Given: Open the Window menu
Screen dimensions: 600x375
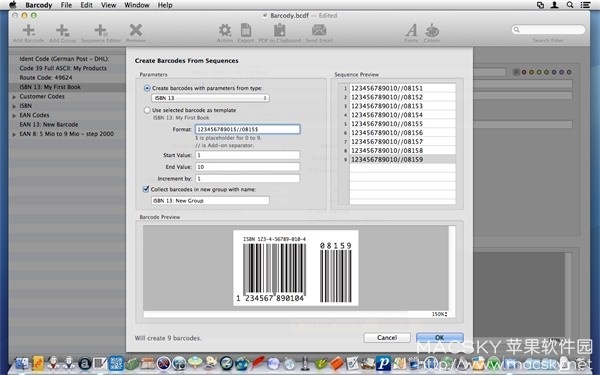Looking at the screenshot, I should pyautogui.click(x=137, y=5).
